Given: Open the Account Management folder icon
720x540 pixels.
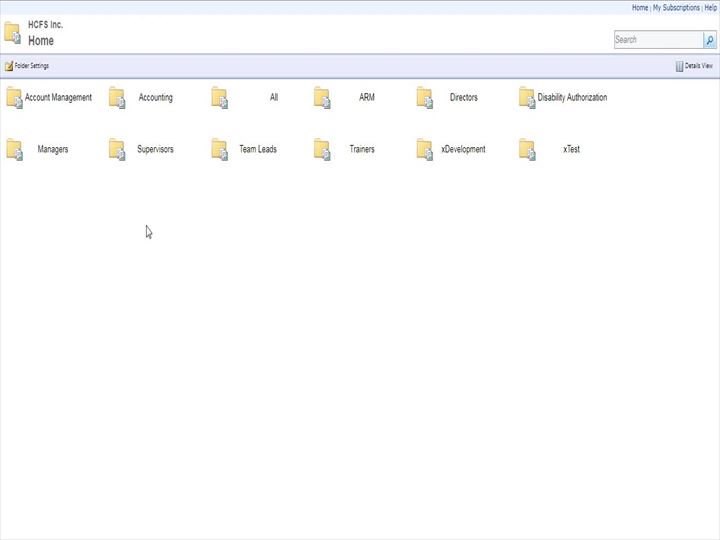Looking at the screenshot, I should pos(14,98).
